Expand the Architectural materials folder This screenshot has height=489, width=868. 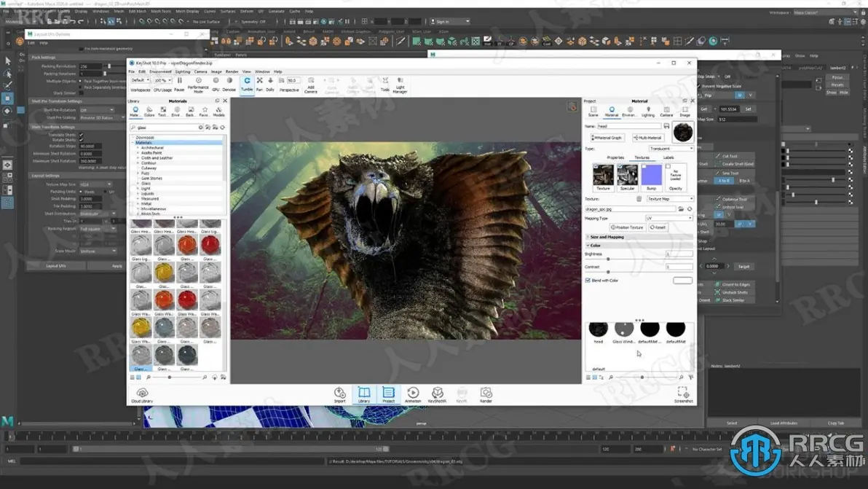pos(138,148)
